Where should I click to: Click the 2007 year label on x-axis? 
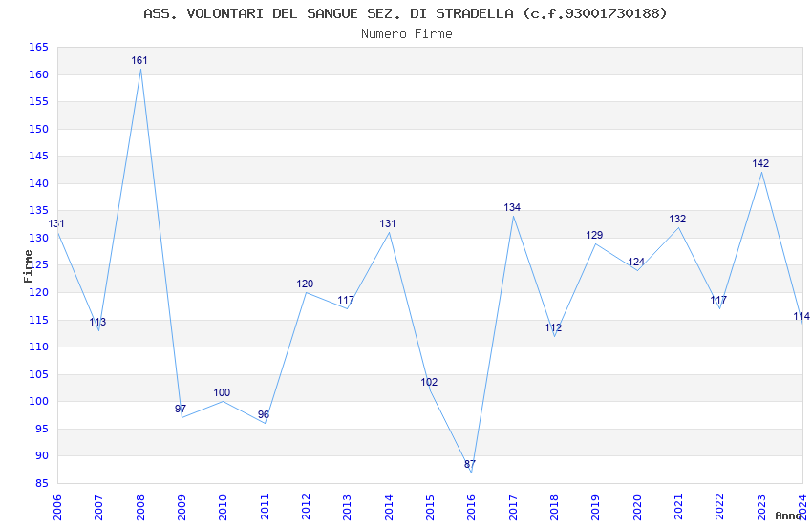99,508
